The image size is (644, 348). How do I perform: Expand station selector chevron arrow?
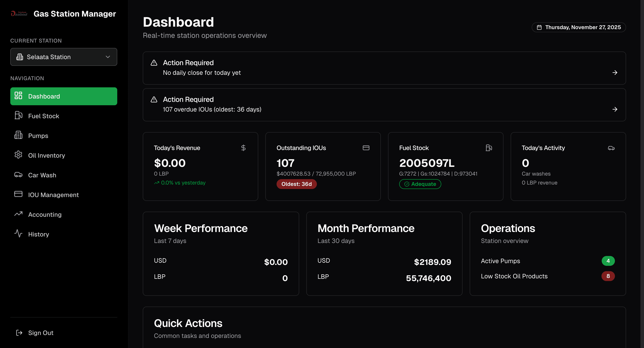(x=108, y=57)
